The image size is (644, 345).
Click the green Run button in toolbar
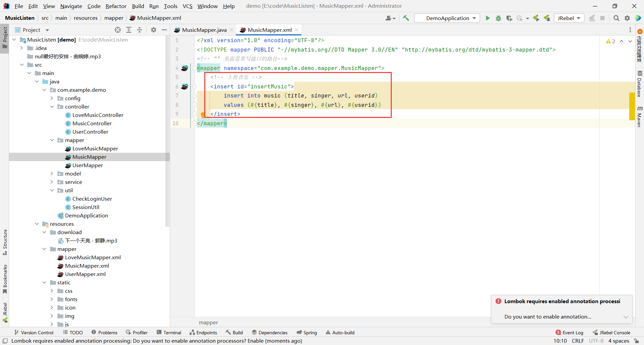488,18
